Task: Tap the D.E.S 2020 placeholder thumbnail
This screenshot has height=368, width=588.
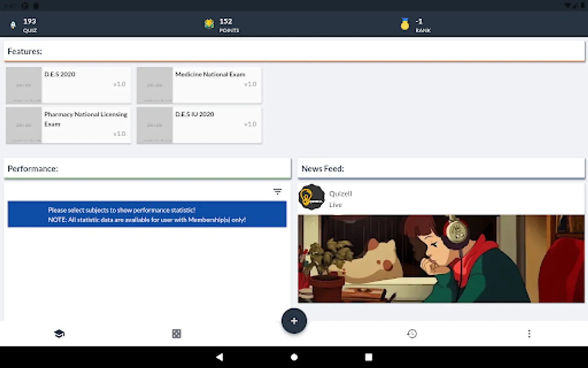Action: (x=24, y=85)
